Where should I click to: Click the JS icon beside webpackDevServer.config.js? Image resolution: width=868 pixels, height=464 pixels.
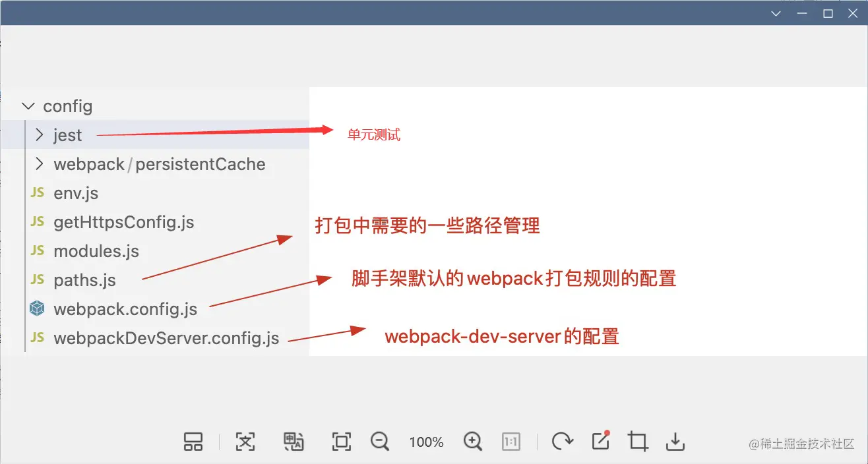(38, 337)
